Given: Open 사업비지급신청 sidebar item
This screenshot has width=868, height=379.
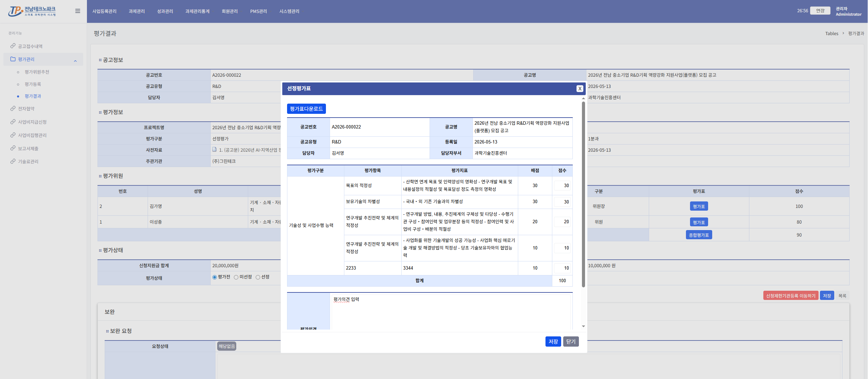Looking at the screenshot, I should pyautogui.click(x=32, y=122).
